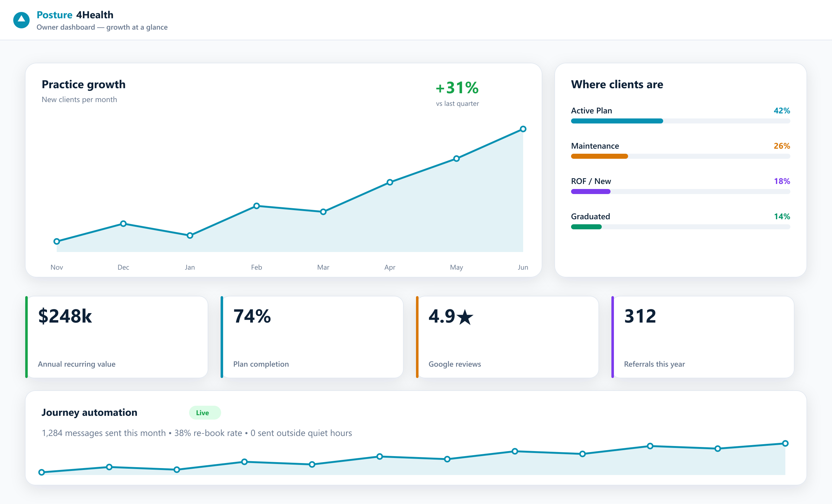This screenshot has height=504, width=832.
Task: Click the Practice growth heading
Action: [x=84, y=84]
